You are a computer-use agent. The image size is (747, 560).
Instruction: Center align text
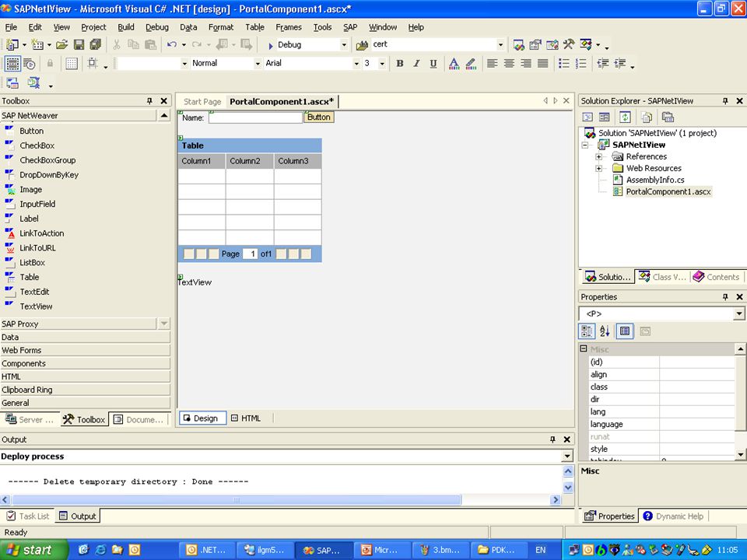point(509,63)
